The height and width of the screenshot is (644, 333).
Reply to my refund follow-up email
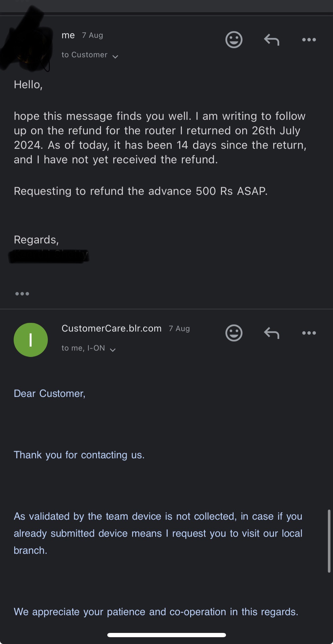(x=272, y=40)
